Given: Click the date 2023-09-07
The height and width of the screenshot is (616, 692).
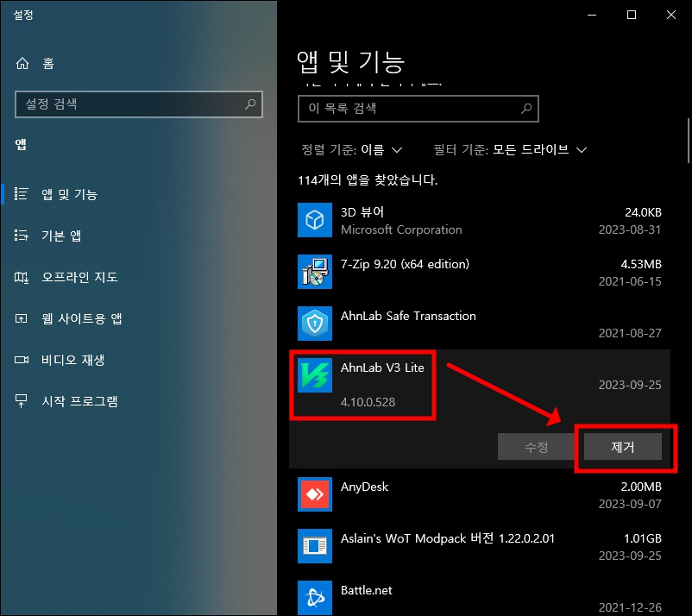Looking at the screenshot, I should (630, 504).
